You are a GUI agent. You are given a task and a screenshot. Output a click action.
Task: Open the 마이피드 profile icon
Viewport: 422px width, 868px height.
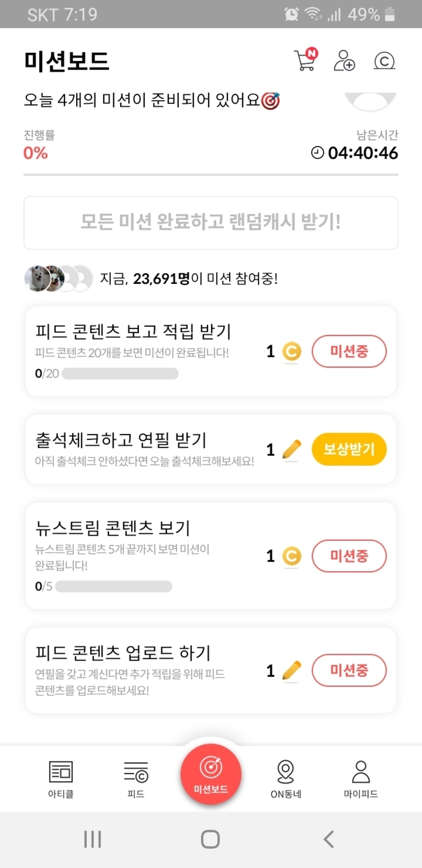361,778
